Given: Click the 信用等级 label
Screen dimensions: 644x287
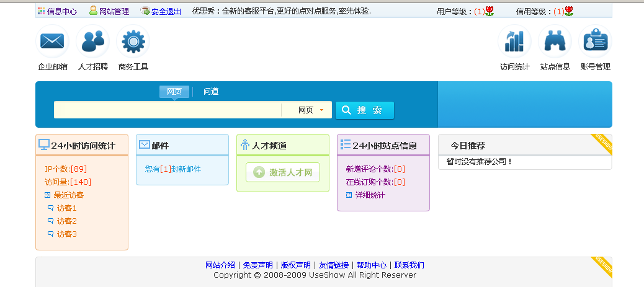Looking at the screenshot, I should pos(534,12).
